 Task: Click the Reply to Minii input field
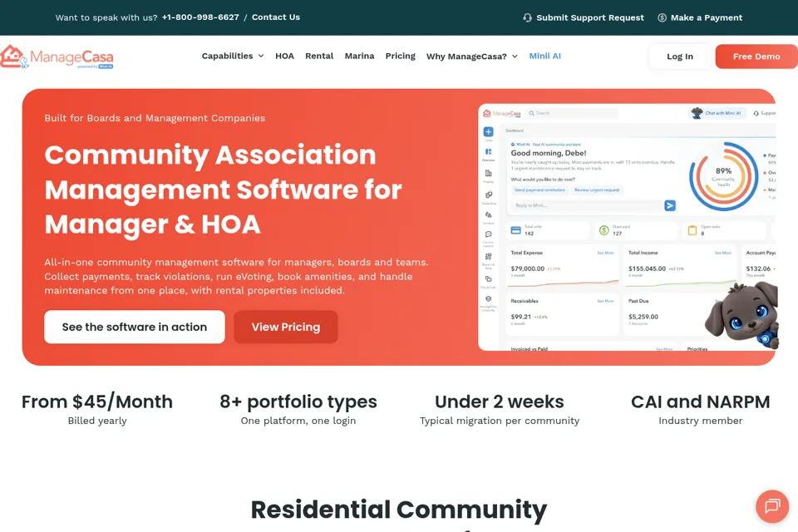(587, 205)
